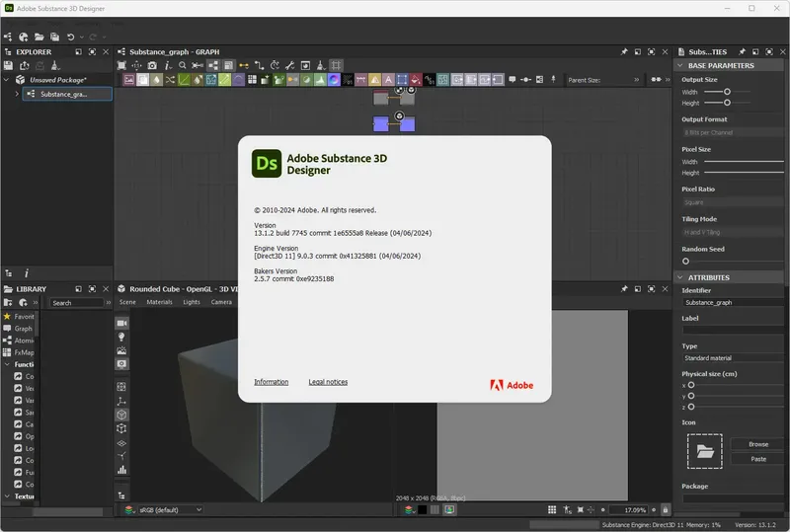790x532 pixels.
Task: Toggle the compact nodes display icon in graph toolbar
Action: pos(228,65)
